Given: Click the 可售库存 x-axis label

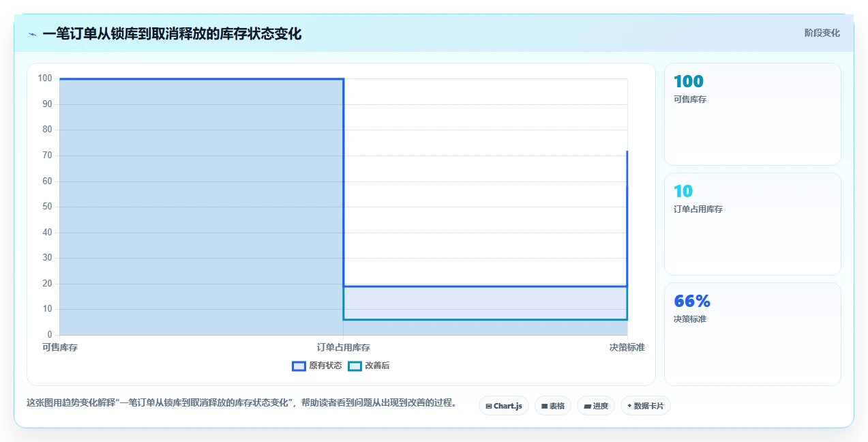Looking at the screenshot, I should pyautogui.click(x=60, y=347).
